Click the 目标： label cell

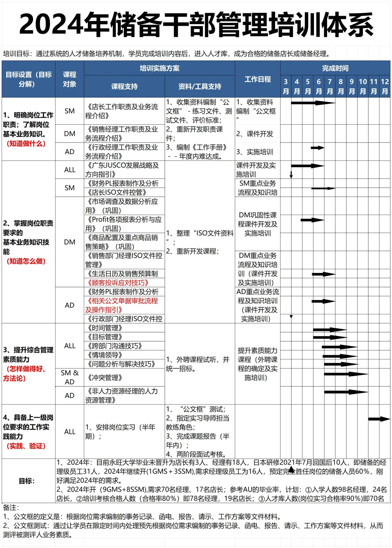click(x=29, y=481)
